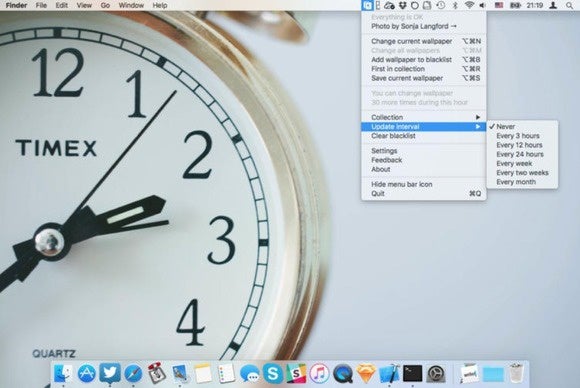Select First in collection
The width and height of the screenshot is (580, 388).
[424, 69]
